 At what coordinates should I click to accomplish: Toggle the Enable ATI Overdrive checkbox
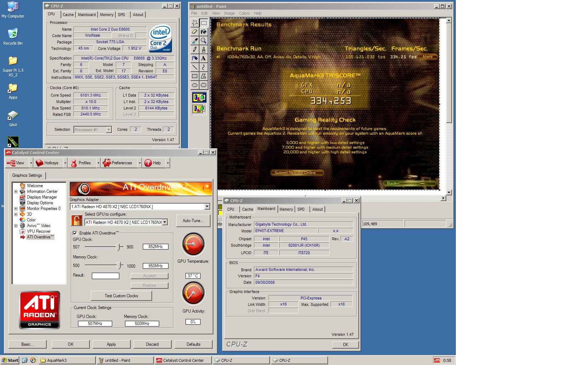(75, 233)
